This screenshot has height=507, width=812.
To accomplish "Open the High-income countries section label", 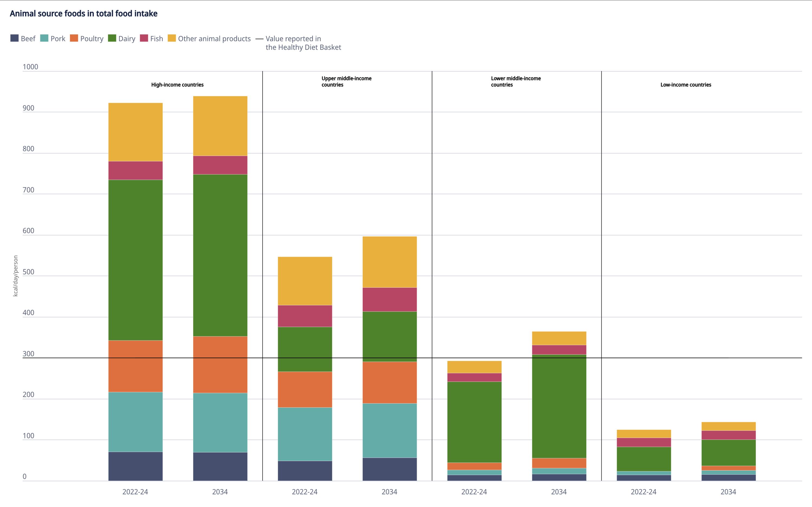I will 177,85.
